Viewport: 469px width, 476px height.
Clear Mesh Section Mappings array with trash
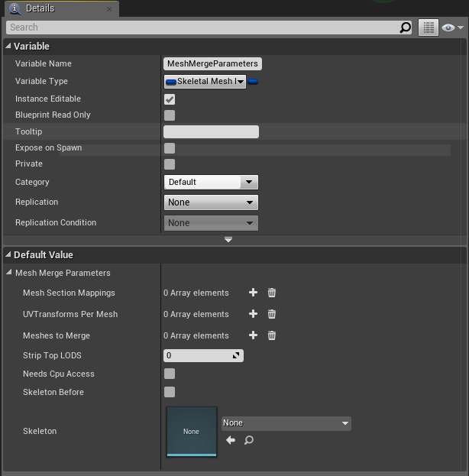(x=271, y=293)
